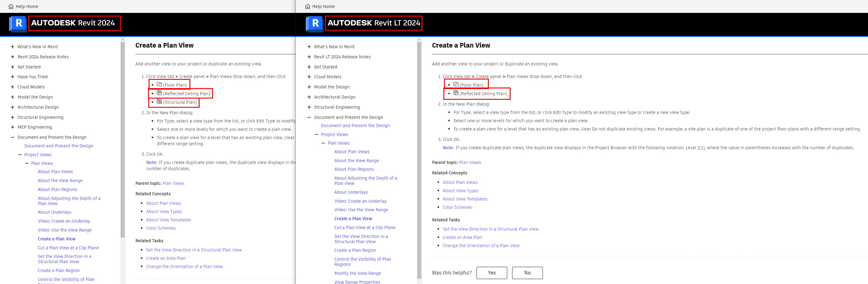Image resolution: width=868 pixels, height=284 pixels.
Task: Click the Help Home text link in Revit 2024 page
Action: [x=27, y=6]
